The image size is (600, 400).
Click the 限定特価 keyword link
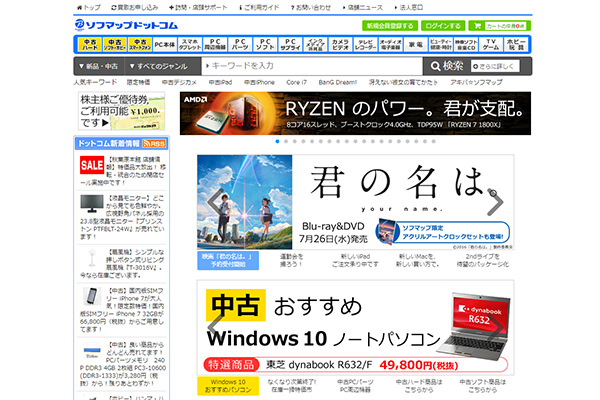point(139,82)
